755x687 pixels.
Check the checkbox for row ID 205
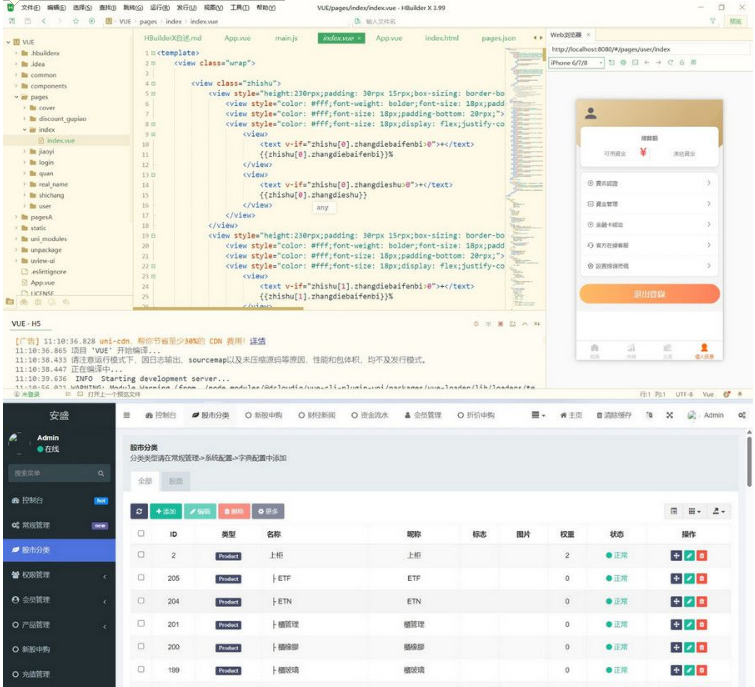(x=141, y=578)
